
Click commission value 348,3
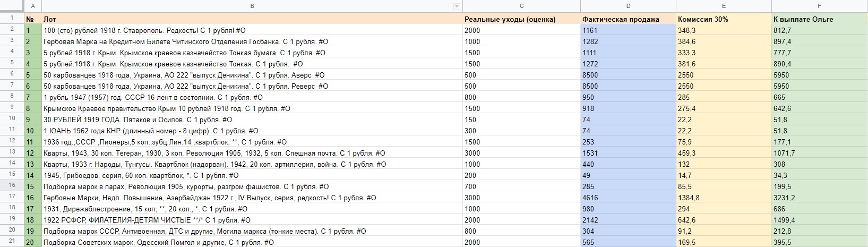click(724, 30)
